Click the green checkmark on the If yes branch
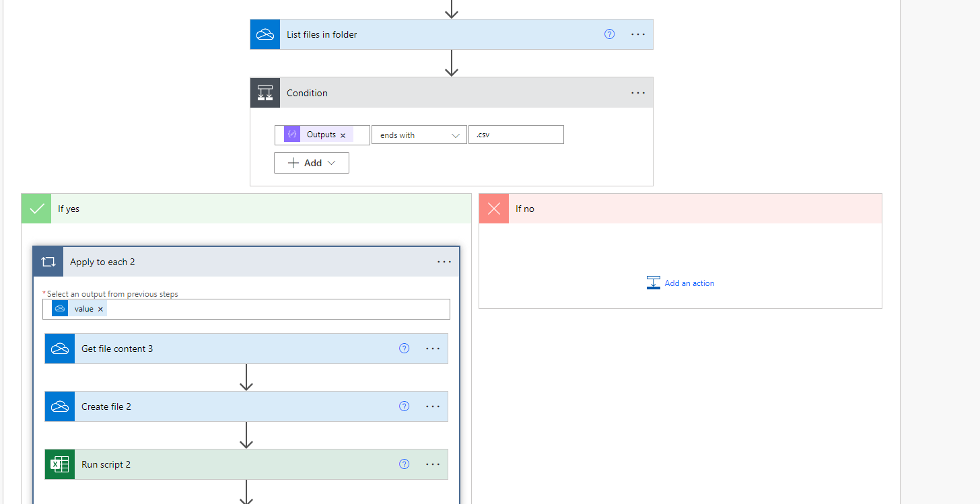 click(x=36, y=208)
